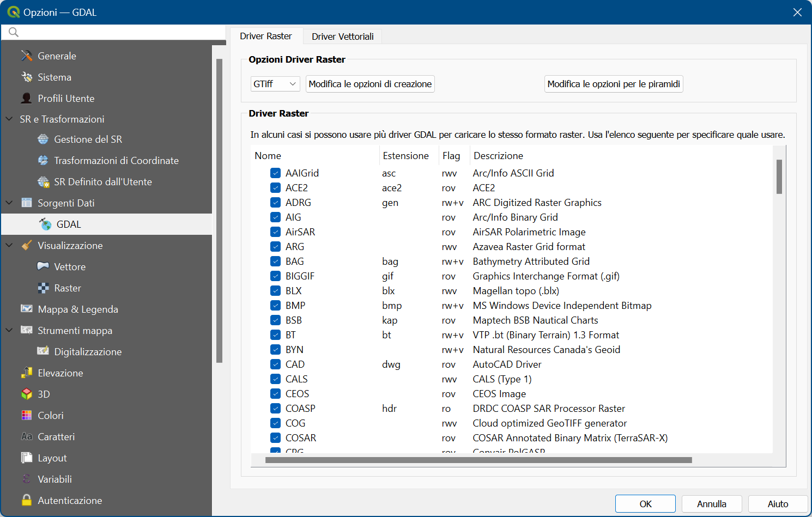
Task: Click Modifica le opzioni per le piramidi
Action: (x=614, y=84)
